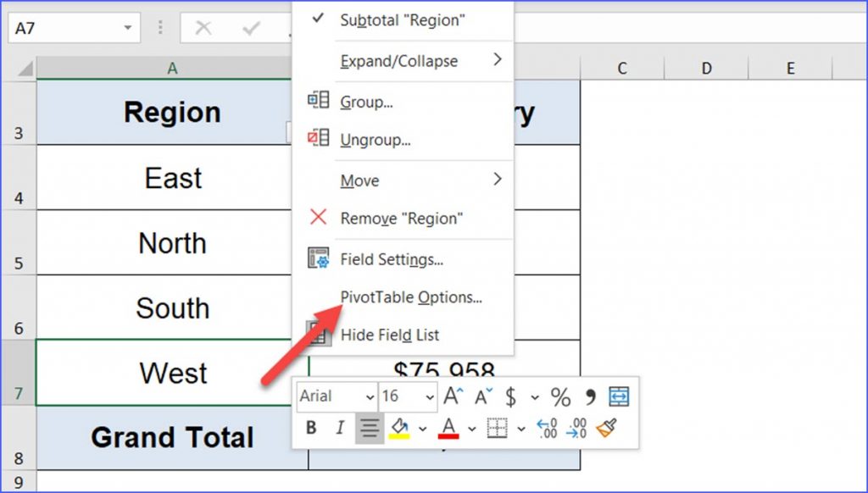Image resolution: width=868 pixels, height=493 pixels.
Task: Select the Ungroup icon in context menu
Action: (x=318, y=138)
